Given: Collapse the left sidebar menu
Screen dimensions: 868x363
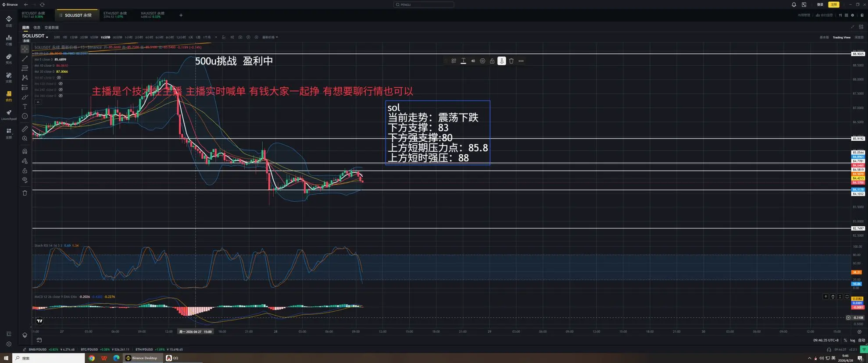Looking at the screenshot, I should click(x=9, y=334).
